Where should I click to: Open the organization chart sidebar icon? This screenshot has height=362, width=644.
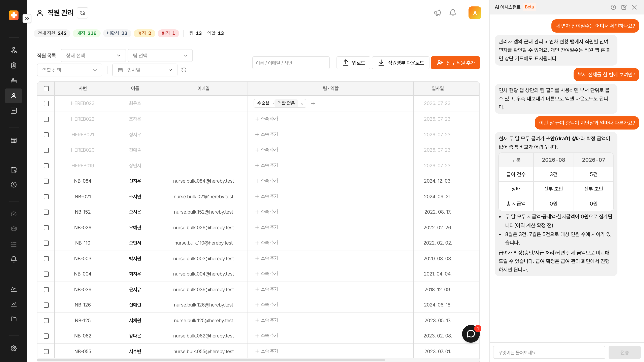pos(13,50)
